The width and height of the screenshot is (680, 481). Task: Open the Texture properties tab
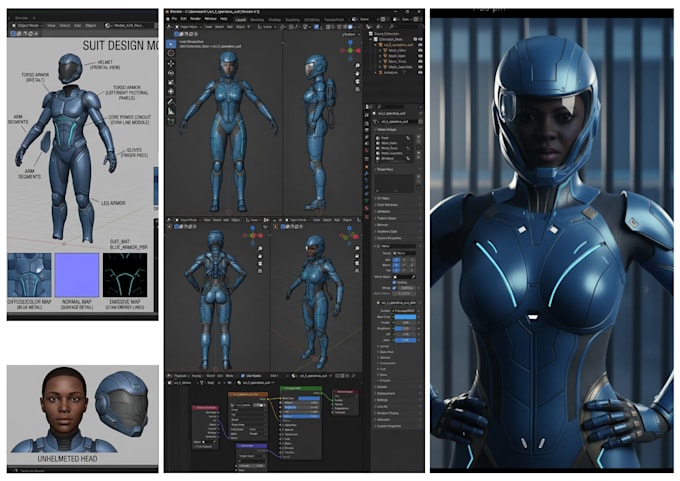[367, 216]
